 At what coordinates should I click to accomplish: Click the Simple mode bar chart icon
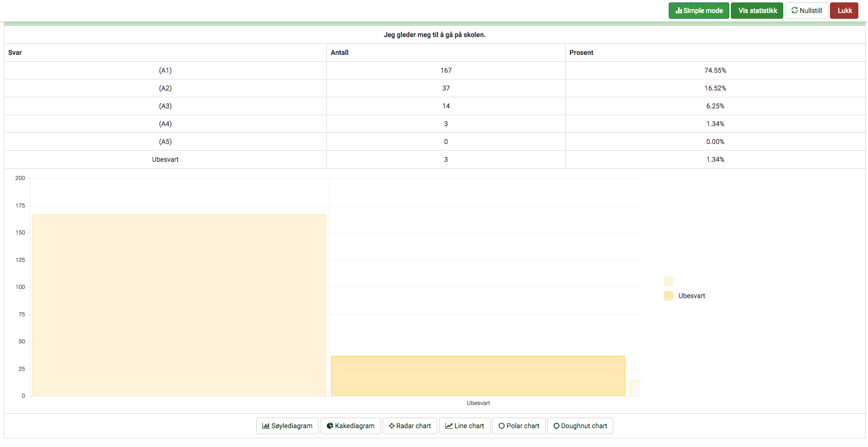pos(679,11)
